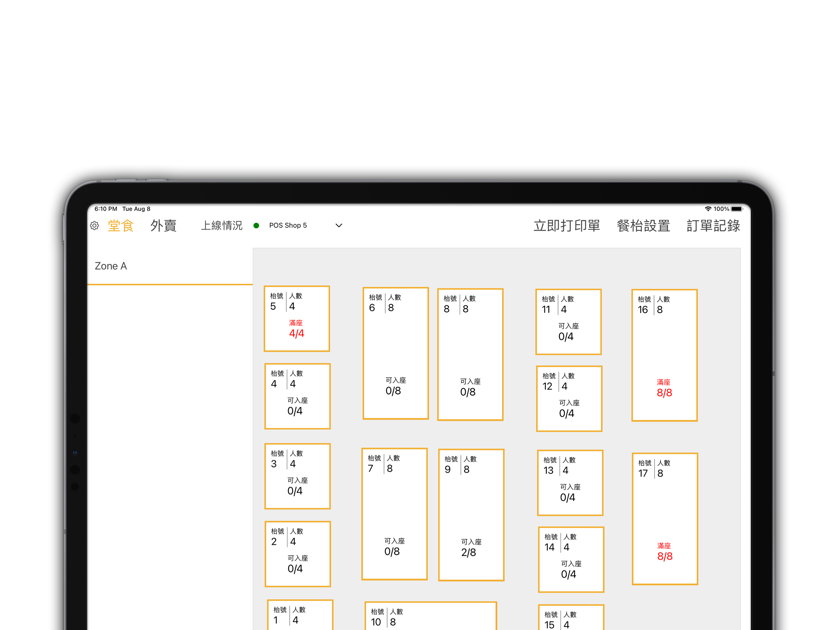View 訂單記錄 order records

tap(713, 226)
